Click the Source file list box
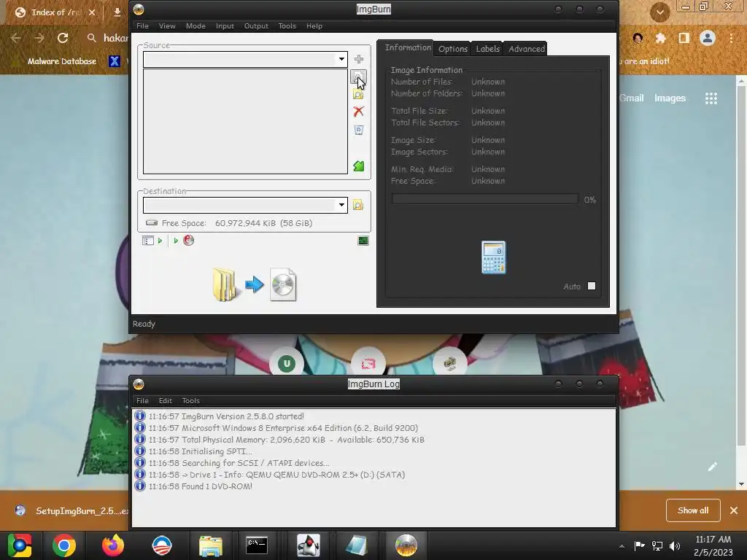The width and height of the screenshot is (747, 560). 245,122
